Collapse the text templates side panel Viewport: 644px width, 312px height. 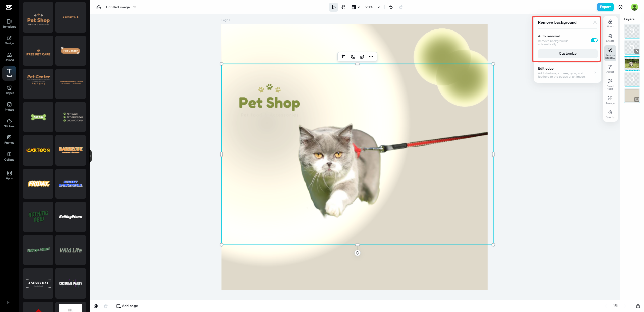91,156
